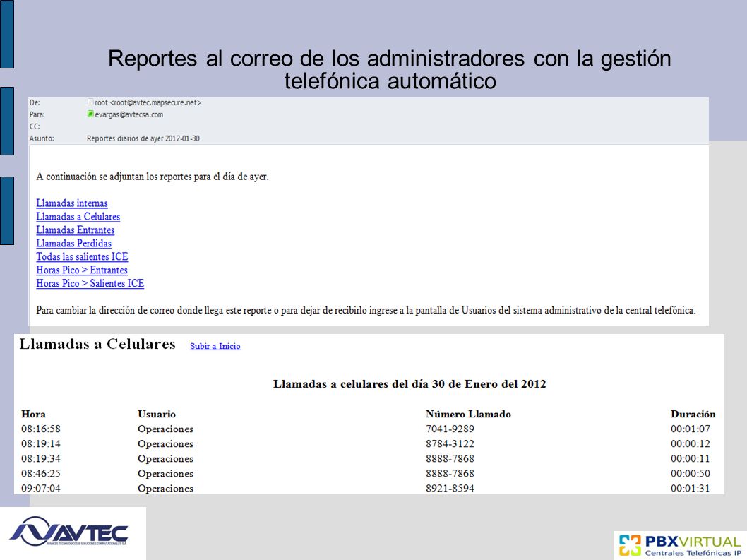Click the Duración column header
The width and height of the screenshot is (747, 560).
[x=693, y=414]
